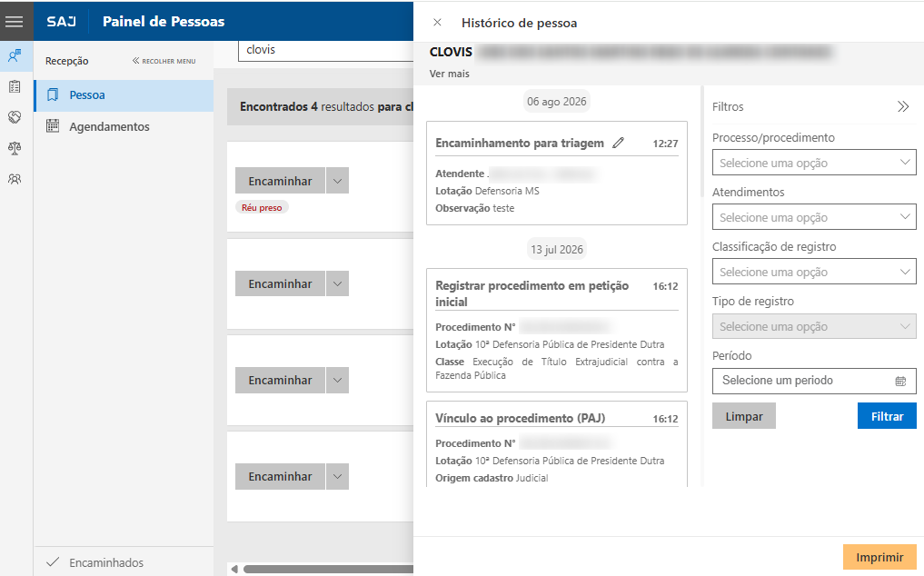Expand the Atendimentos dropdown

[x=814, y=217]
